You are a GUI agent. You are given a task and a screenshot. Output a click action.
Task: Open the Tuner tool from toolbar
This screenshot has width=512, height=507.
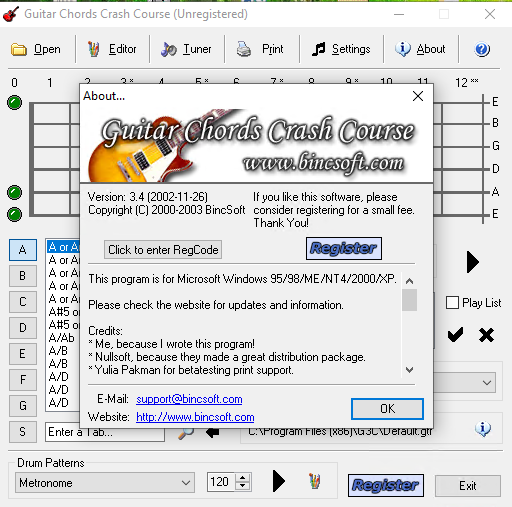(187, 49)
